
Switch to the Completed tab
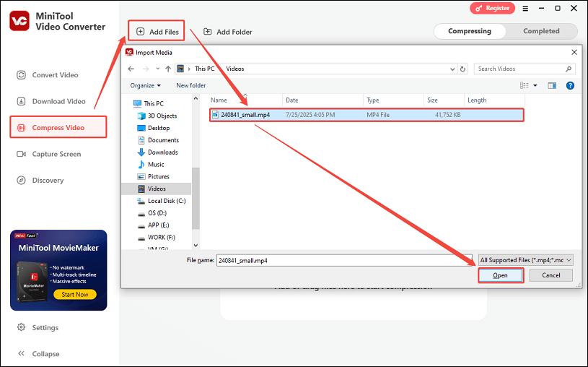tap(541, 31)
